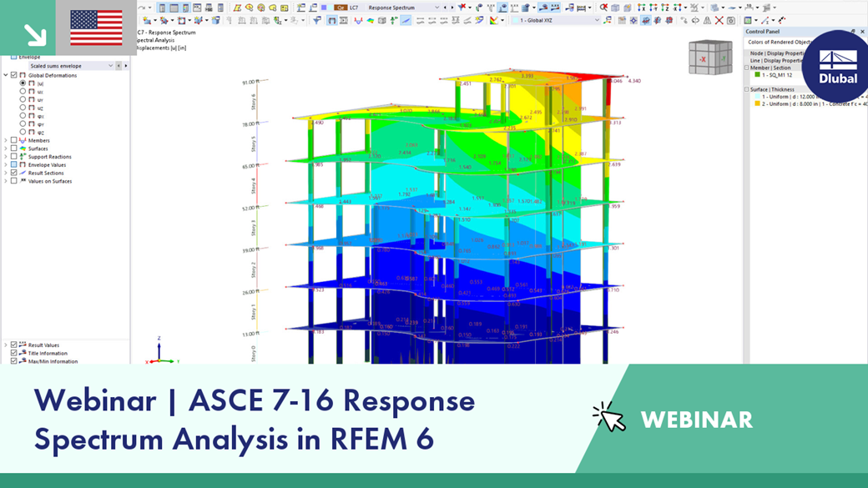This screenshot has height=488, width=868.
Task: Click the yellow lasso selection icon
Action: [273, 8]
